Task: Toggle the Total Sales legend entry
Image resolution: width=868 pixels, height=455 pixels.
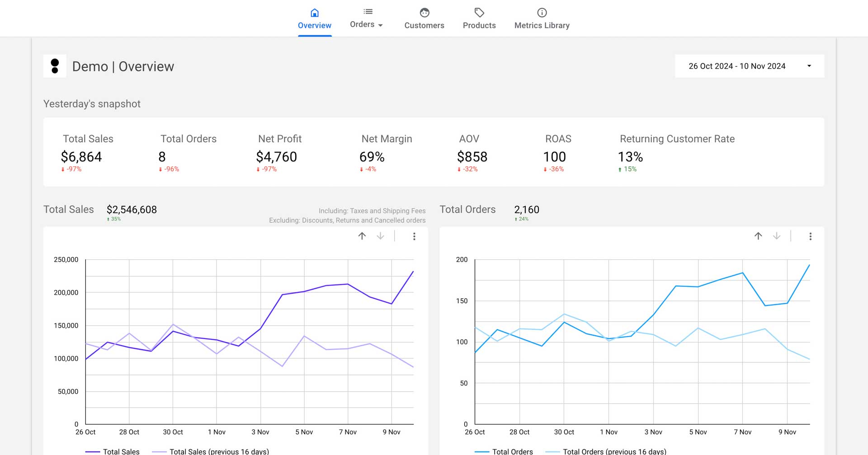Action: [112, 451]
